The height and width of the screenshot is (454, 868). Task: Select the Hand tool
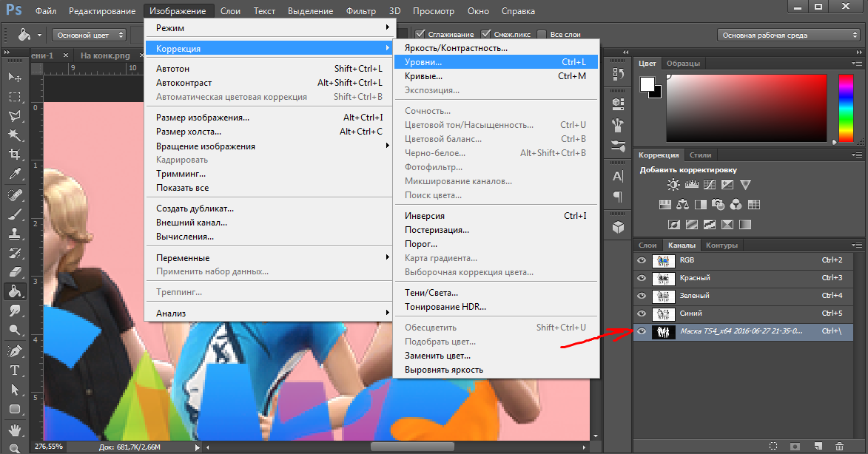point(15,430)
